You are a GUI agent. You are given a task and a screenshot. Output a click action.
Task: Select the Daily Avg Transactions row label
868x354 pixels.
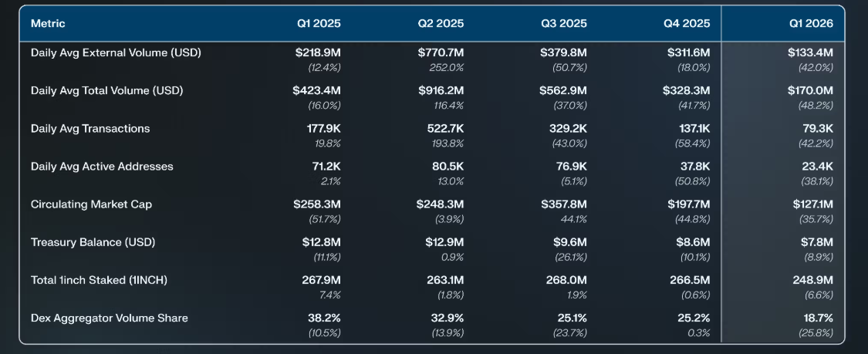pyautogui.click(x=90, y=128)
